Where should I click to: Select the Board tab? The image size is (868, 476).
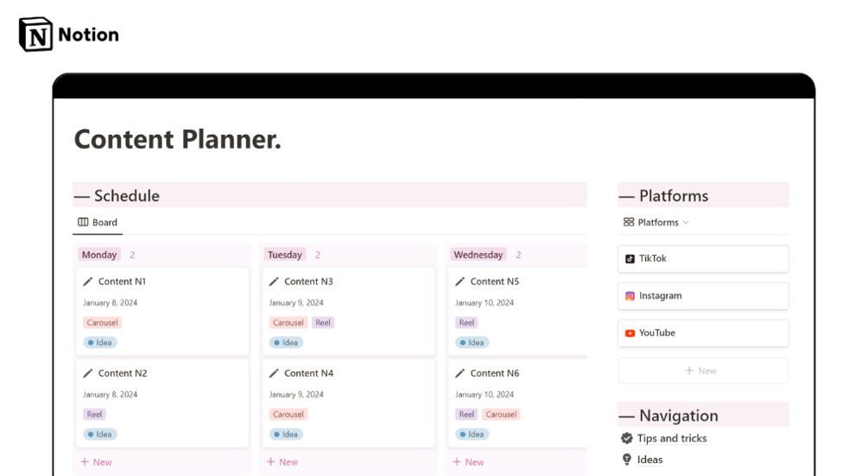click(x=98, y=222)
